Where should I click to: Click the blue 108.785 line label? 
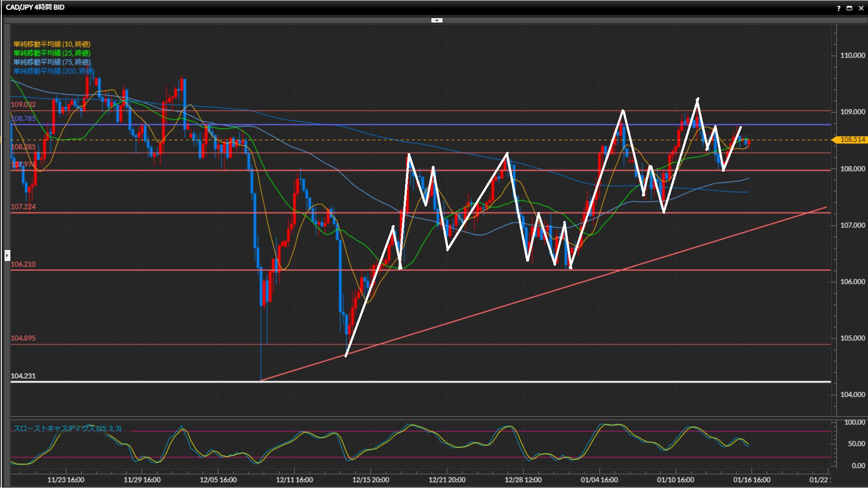23,119
